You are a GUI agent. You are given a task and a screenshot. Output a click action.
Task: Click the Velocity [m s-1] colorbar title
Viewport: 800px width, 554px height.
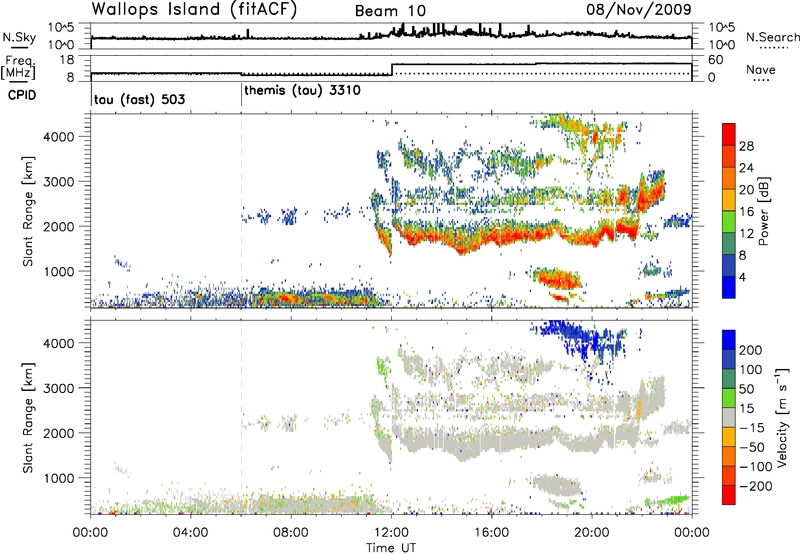pyautogui.click(x=782, y=417)
